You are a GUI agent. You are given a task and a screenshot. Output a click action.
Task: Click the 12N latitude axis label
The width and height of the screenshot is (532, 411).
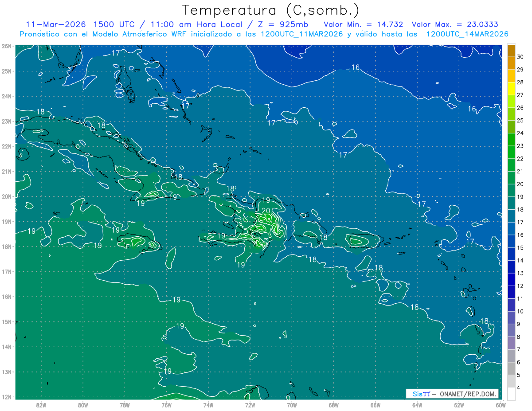point(7,397)
